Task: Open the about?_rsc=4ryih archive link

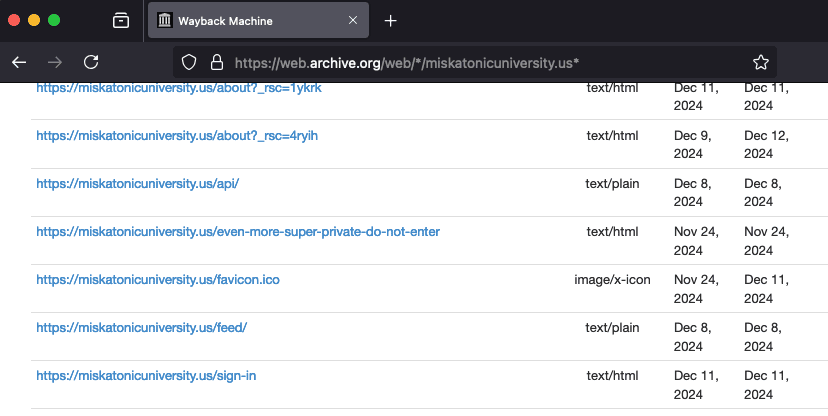Action: coord(177,136)
